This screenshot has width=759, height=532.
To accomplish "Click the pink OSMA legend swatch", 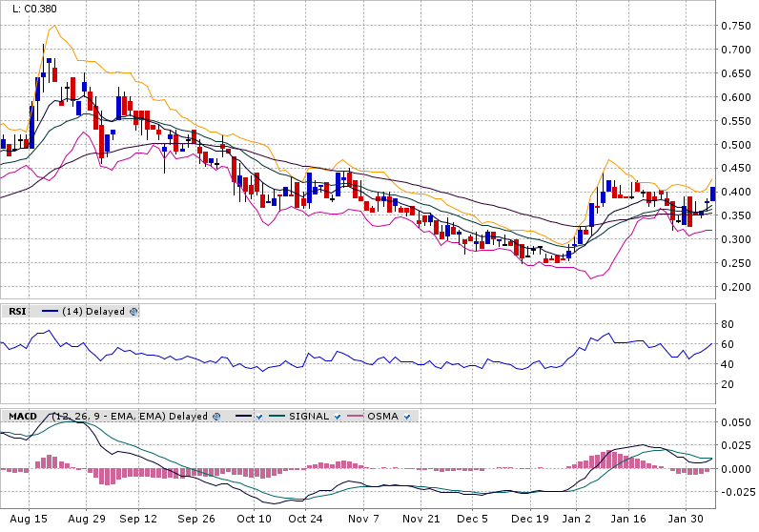I will click(x=354, y=416).
